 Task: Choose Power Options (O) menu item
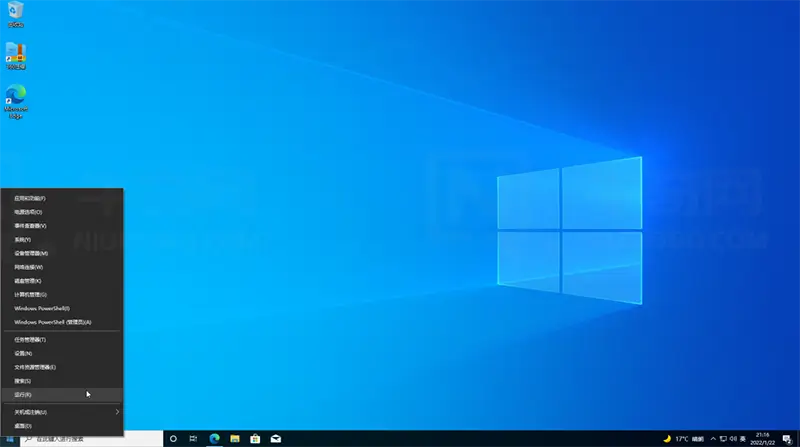pos(62,212)
